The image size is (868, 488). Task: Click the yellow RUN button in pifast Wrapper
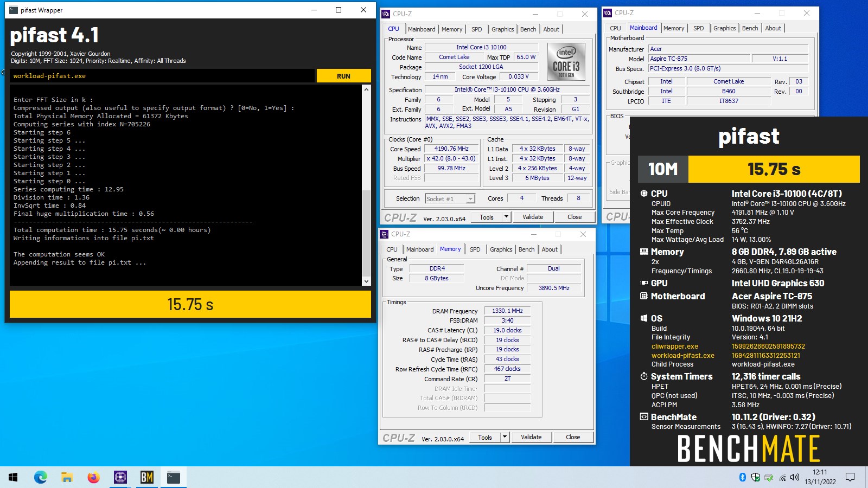[343, 76]
